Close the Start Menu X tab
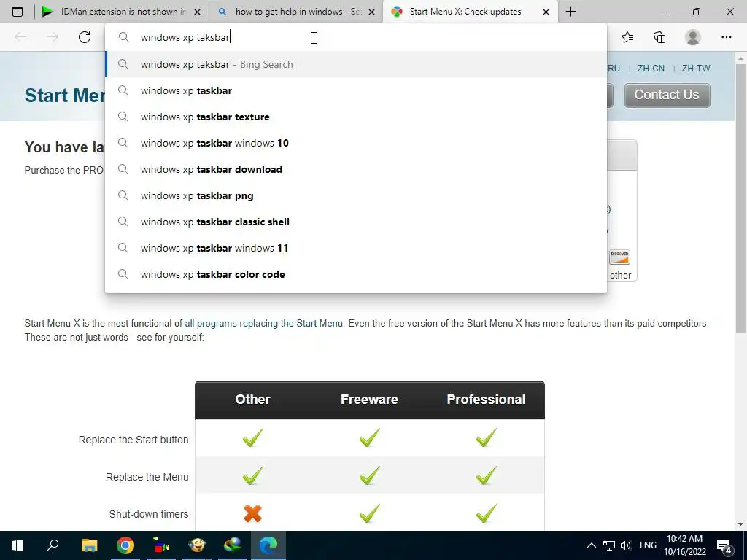 (x=546, y=12)
